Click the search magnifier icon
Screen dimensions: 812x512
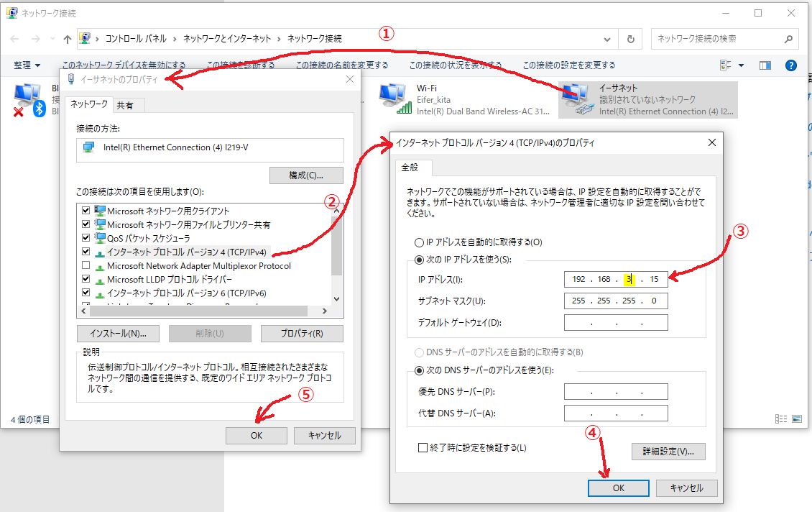788,39
